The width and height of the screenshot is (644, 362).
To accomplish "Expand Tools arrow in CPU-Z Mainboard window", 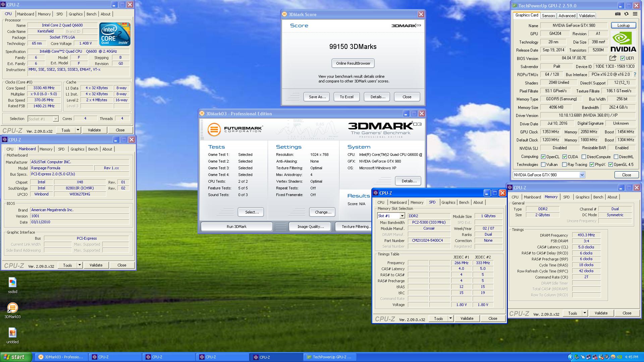I will click(79, 265).
